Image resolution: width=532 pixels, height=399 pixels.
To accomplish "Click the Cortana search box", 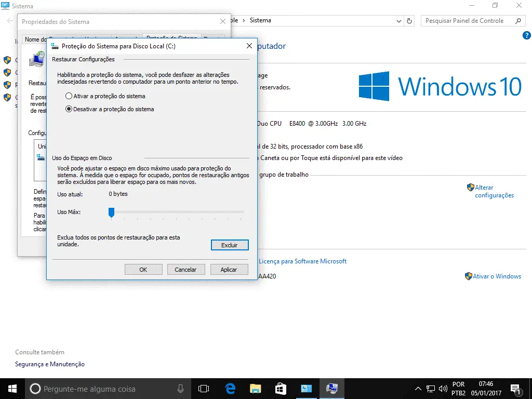I will point(107,389).
